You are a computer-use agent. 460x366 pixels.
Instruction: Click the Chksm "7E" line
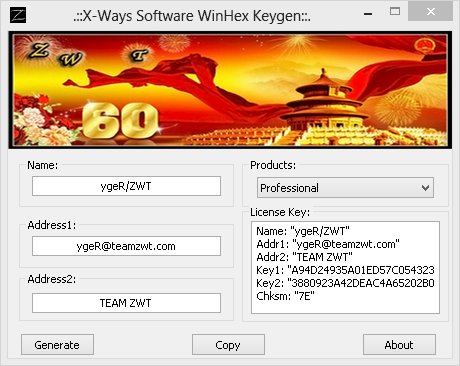[285, 296]
